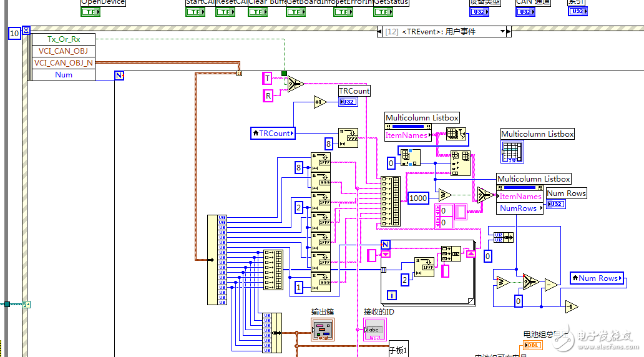The height and width of the screenshot is (357, 644).
Task: Click the Build Array node beside the Unbundle
Action: 273,270
